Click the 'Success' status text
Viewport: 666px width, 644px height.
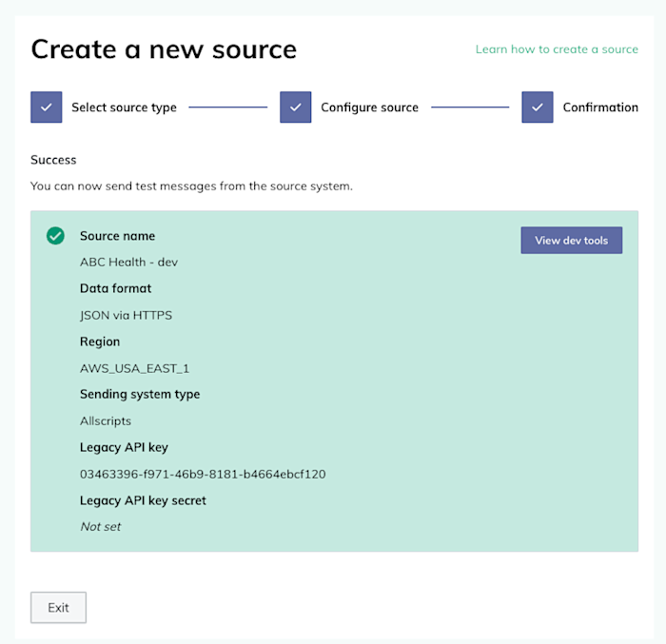click(53, 160)
